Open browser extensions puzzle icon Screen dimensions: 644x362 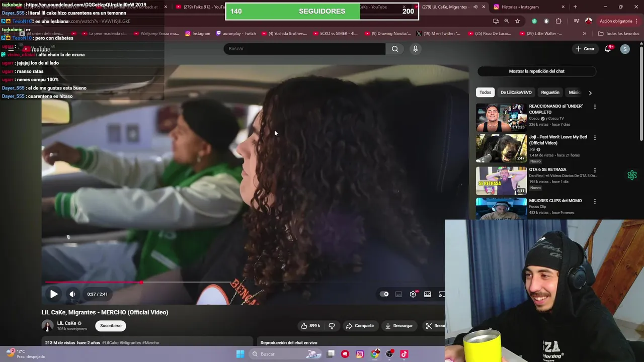coord(558,21)
